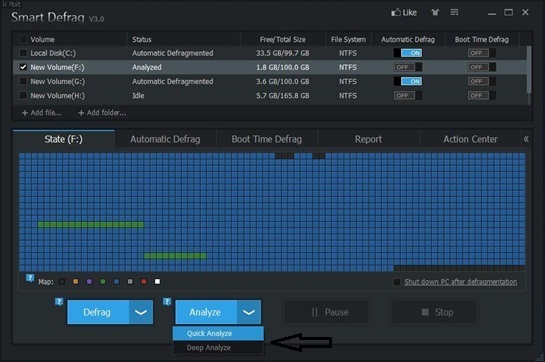Switch to the State (F:) tab
545x362 pixels.
(x=64, y=139)
